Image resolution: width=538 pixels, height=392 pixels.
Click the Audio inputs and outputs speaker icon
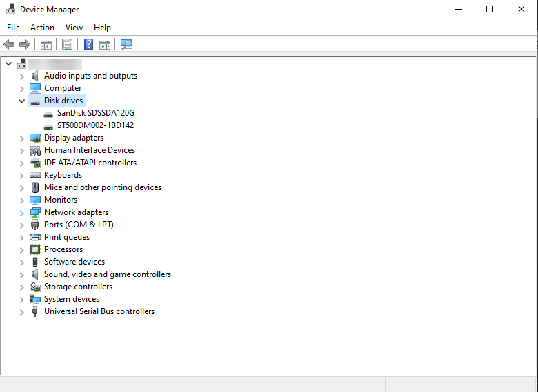coord(34,76)
